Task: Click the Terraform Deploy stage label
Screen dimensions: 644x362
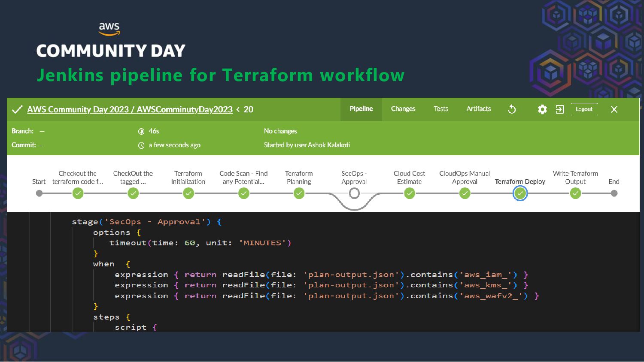Action: click(520, 181)
